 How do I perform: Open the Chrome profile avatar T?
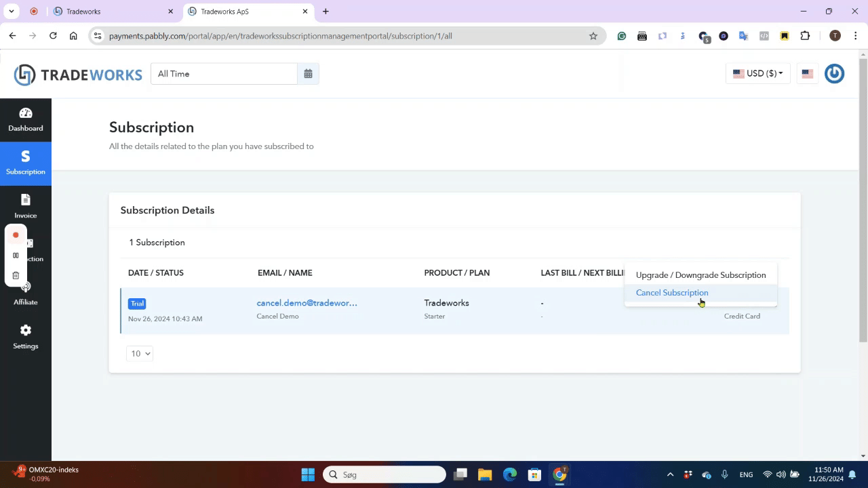pyautogui.click(x=835, y=36)
